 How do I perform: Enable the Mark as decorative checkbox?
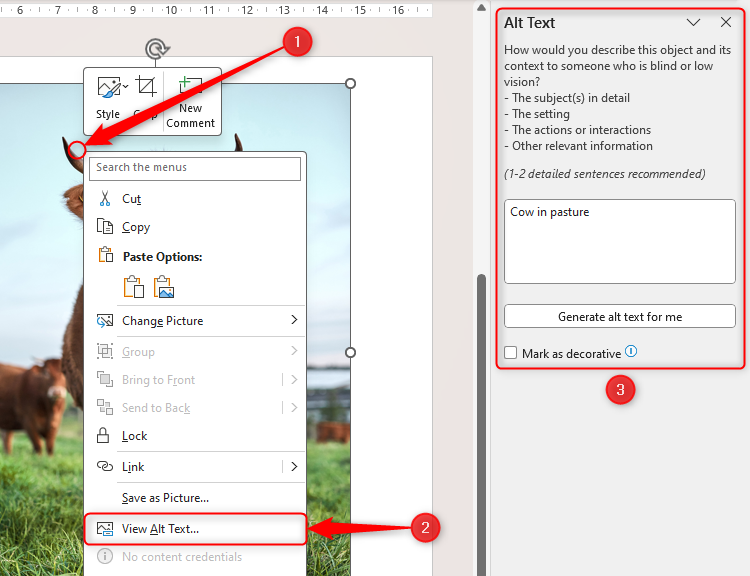tap(511, 353)
